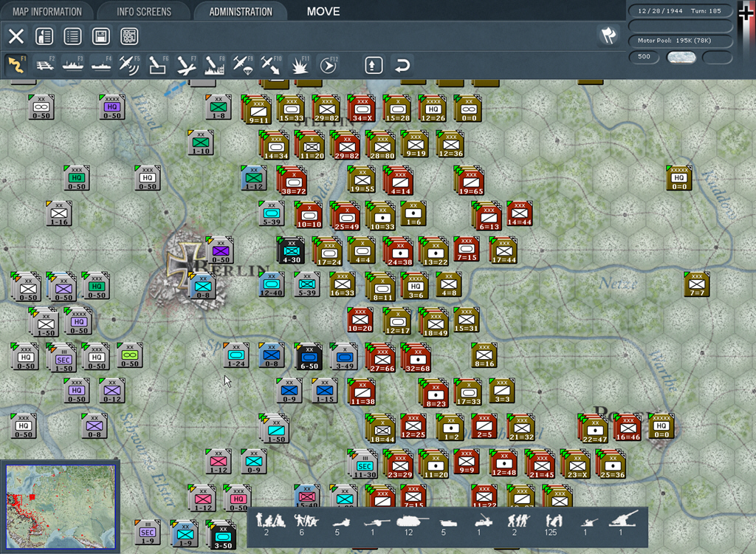Activate Rail Move mode (F2)
The image size is (756, 554).
click(x=45, y=65)
